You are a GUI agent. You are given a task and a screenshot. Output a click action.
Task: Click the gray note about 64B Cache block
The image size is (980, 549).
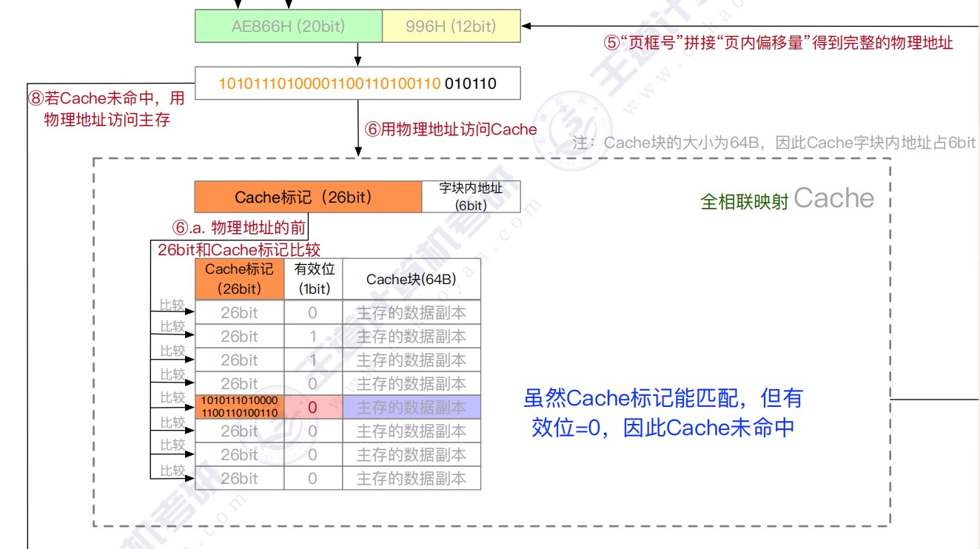click(x=774, y=143)
